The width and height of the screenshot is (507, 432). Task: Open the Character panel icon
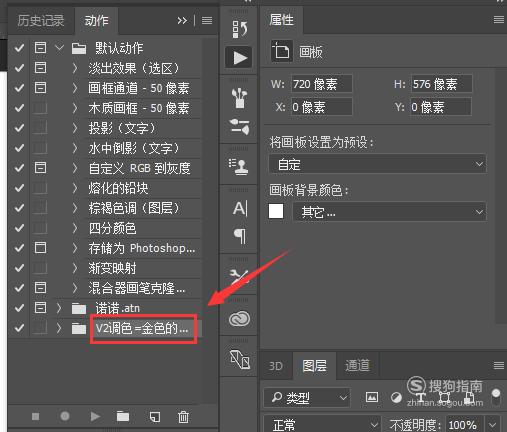click(x=240, y=209)
